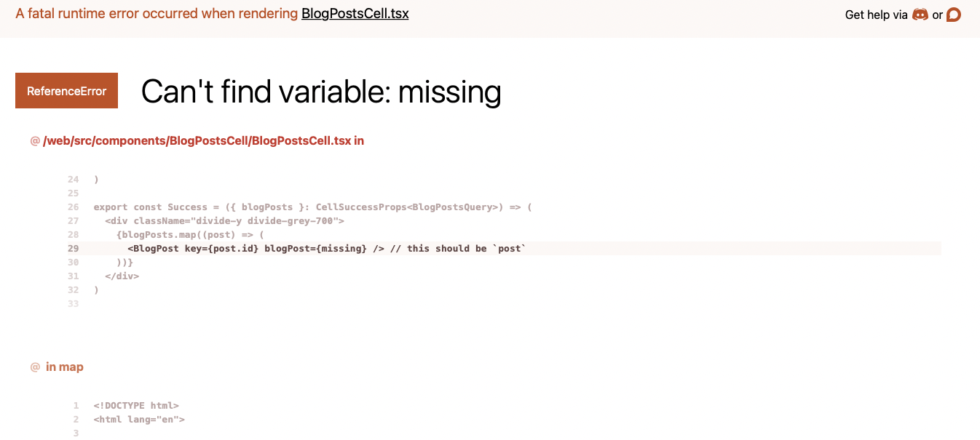Click the underlined BlogPostsCell.tsx link

355,13
